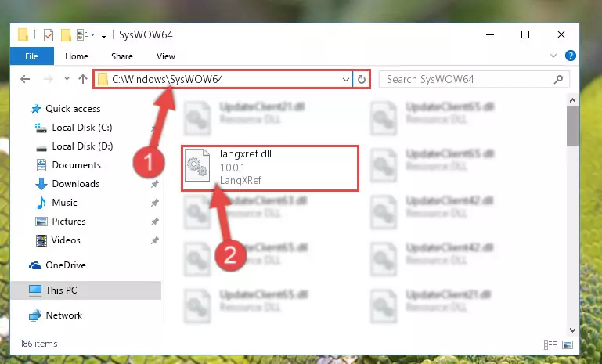Click the Quick access star icon
This screenshot has height=364, width=602.
pyautogui.click(x=36, y=109)
